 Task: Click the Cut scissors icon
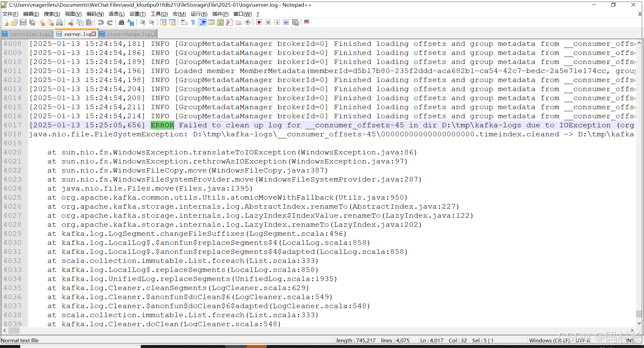tap(71, 22)
